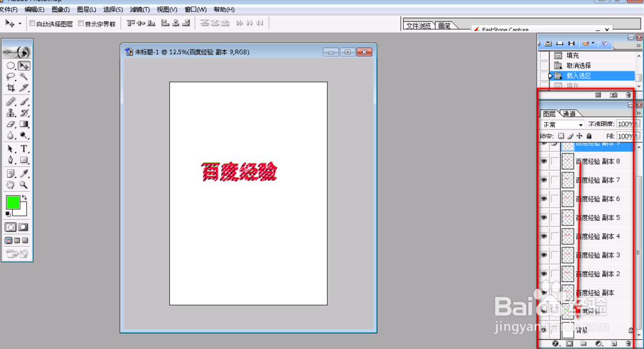Screen dimensions: 644x349
Task: Select the Brush tool
Action: [x=24, y=101]
